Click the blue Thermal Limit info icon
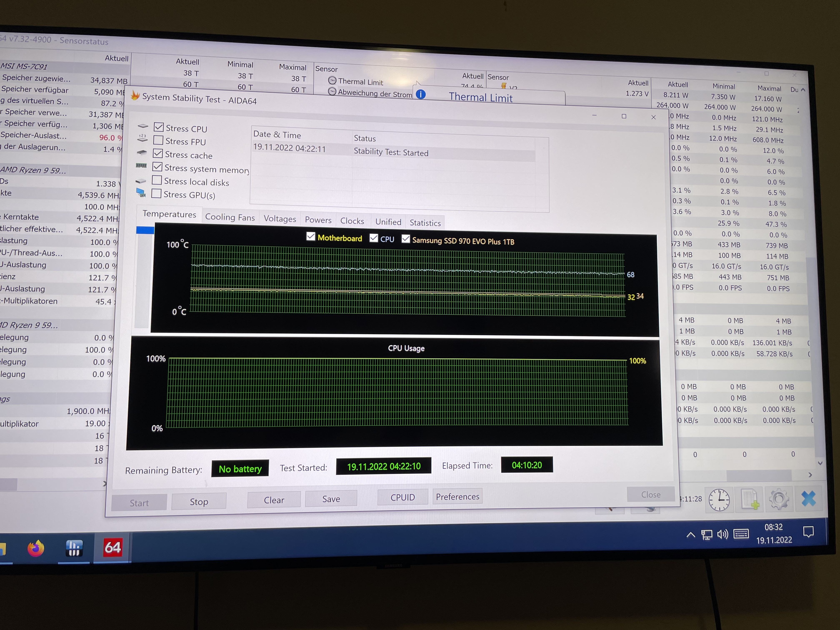This screenshot has width=840, height=630. [421, 94]
